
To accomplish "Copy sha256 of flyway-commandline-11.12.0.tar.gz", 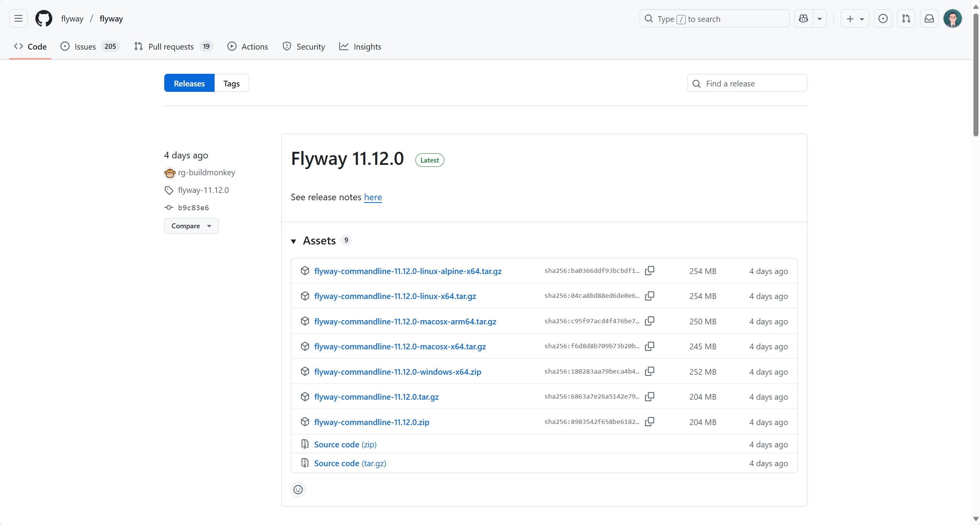I will click(649, 396).
